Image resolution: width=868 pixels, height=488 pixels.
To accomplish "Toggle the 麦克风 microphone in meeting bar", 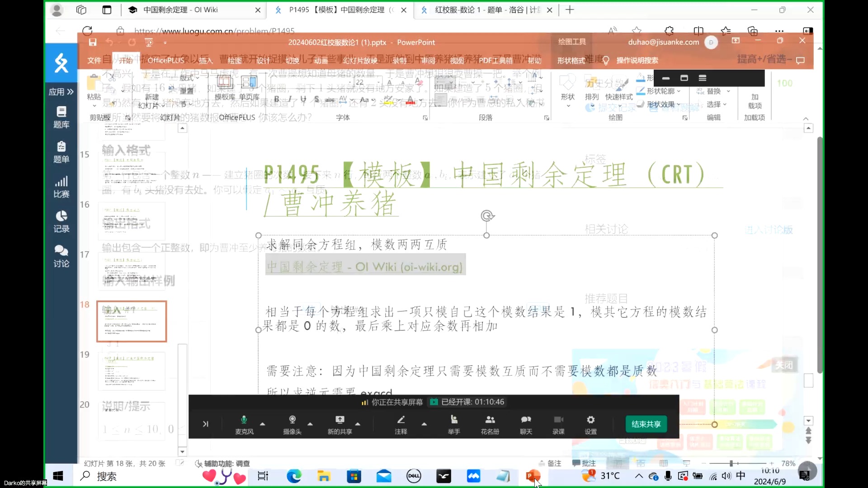I will [244, 424].
